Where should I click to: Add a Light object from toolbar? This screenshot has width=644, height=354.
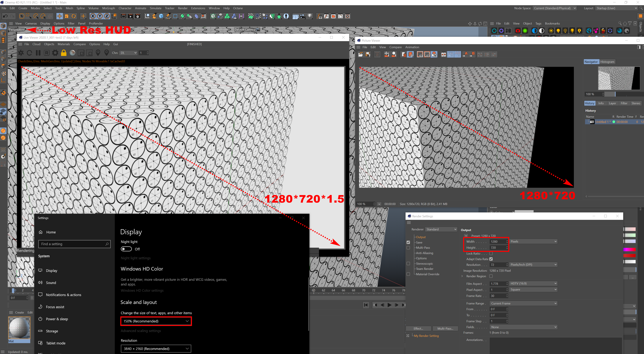(x=310, y=16)
